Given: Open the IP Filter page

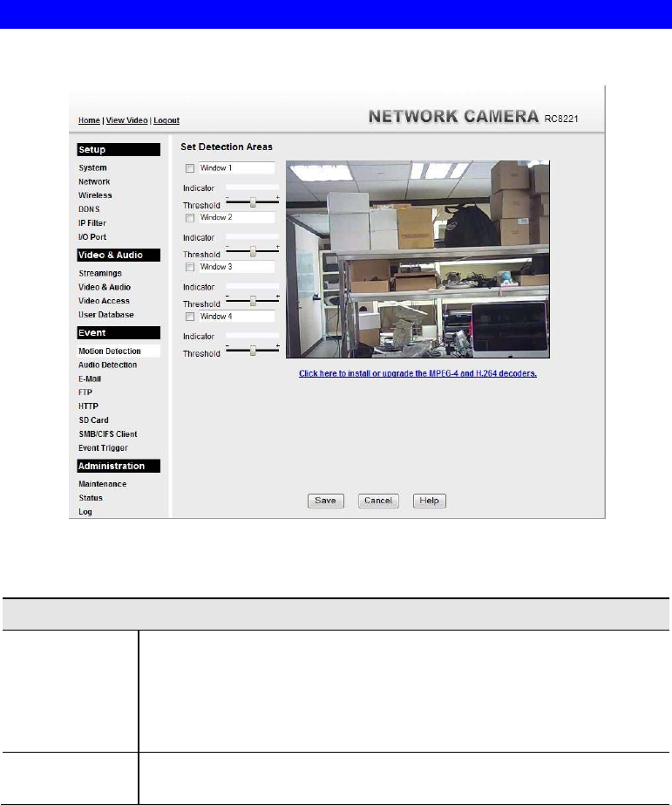Looking at the screenshot, I should pyautogui.click(x=92, y=222).
